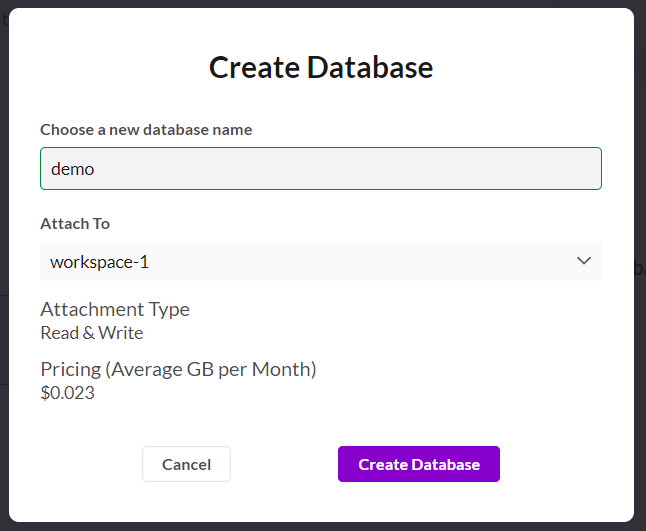646x531 pixels.
Task: Click the 'Choose a new database name' label
Action: coord(146,129)
